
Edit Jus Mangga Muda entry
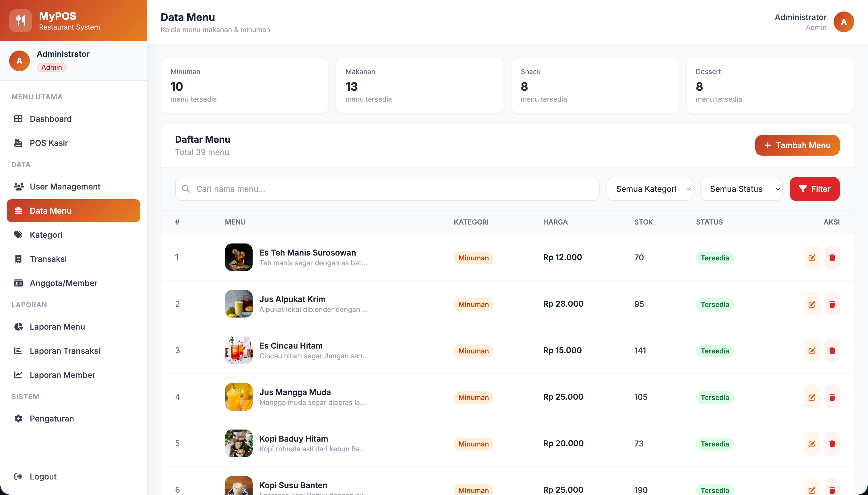[811, 397]
